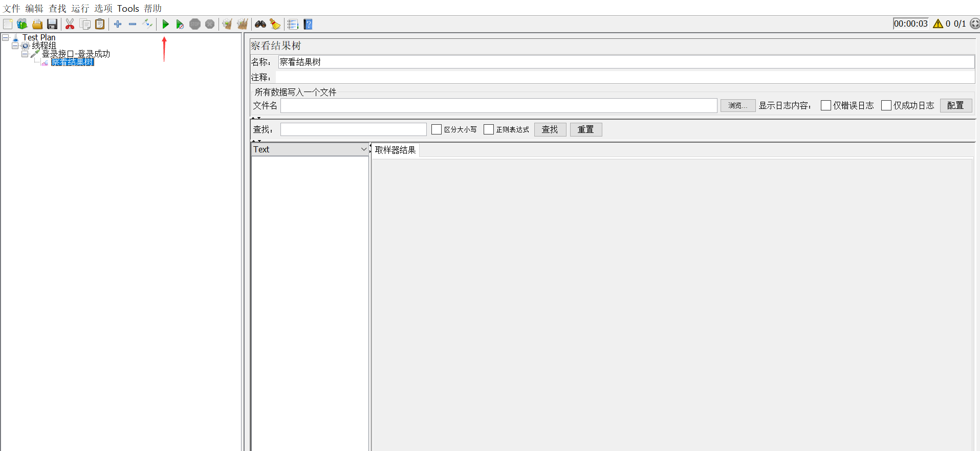Enable 仅成功日志 checkbox
This screenshot has height=451, width=980.
(886, 105)
